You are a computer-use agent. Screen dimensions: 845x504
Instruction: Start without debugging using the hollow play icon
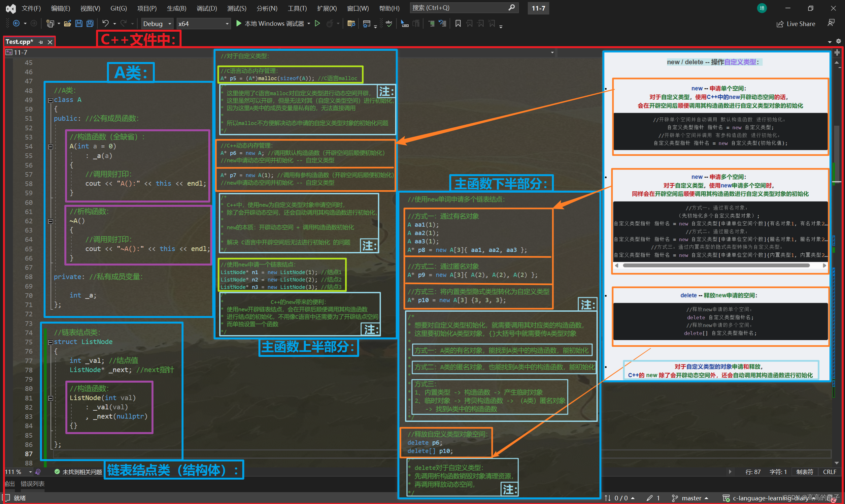(x=317, y=23)
